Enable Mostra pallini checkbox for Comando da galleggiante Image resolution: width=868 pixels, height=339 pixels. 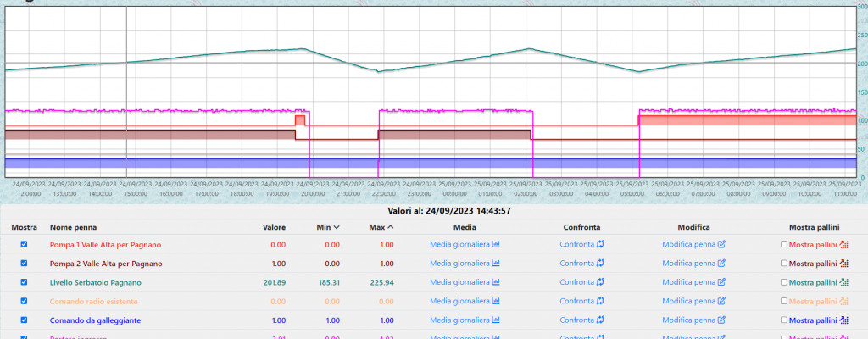tap(783, 320)
